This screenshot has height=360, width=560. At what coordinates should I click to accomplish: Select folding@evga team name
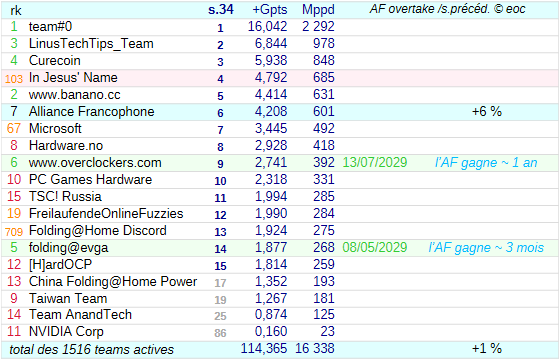pyautogui.click(x=68, y=248)
